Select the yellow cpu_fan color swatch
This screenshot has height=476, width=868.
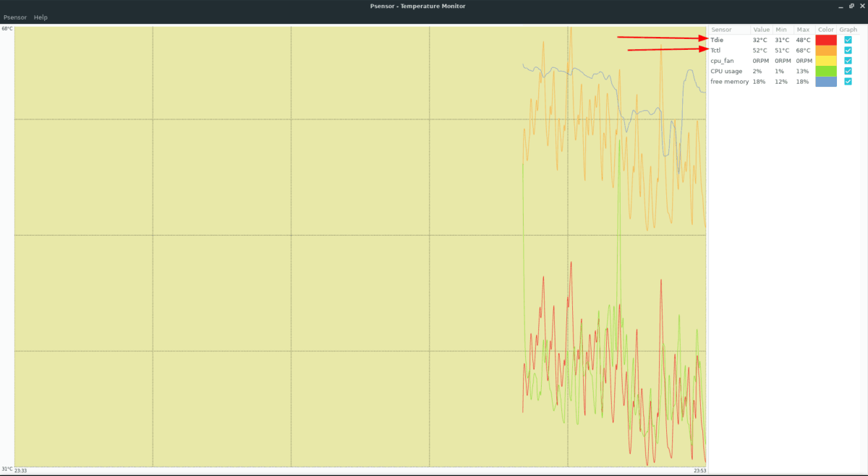tap(825, 61)
